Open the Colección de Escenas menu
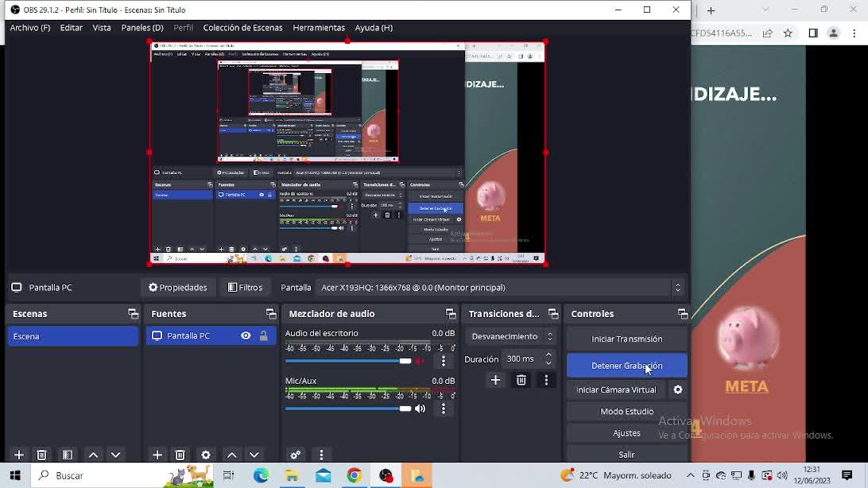Viewport: 868px width, 488px height. [x=242, y=28]
